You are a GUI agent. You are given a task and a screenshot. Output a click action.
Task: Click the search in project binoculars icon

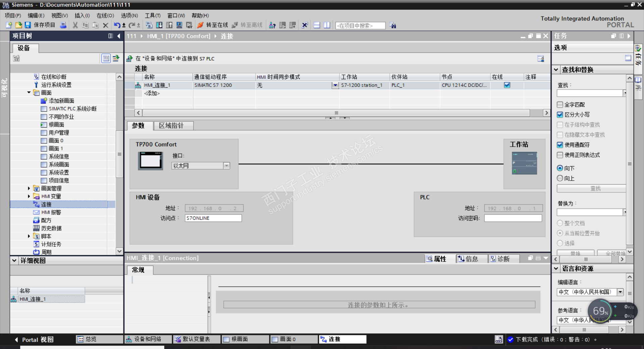(393, 26)
